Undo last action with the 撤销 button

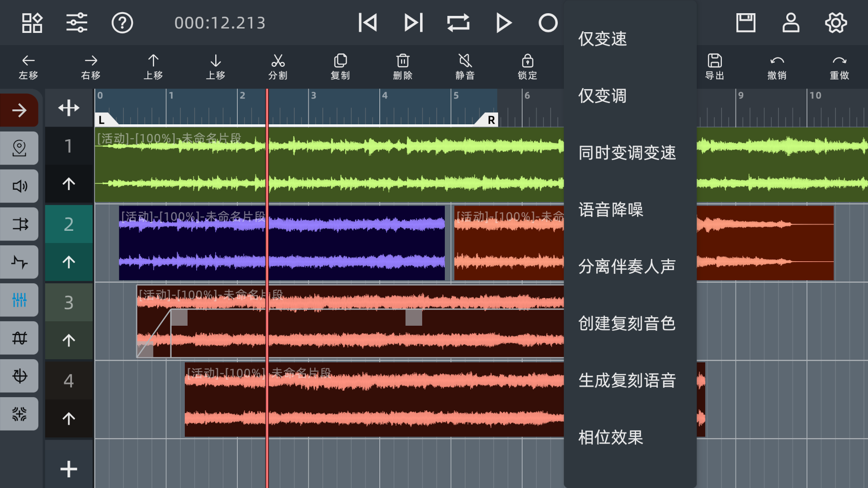point(777,67)
